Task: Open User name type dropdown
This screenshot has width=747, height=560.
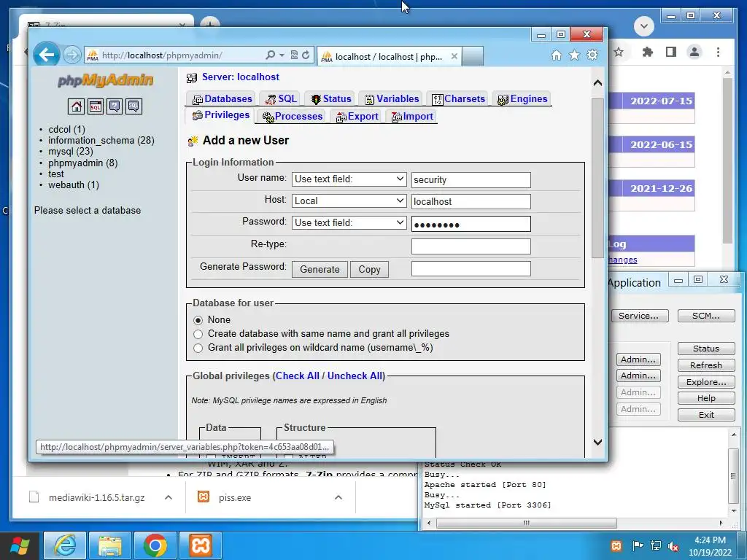Action: click(349, 179)
